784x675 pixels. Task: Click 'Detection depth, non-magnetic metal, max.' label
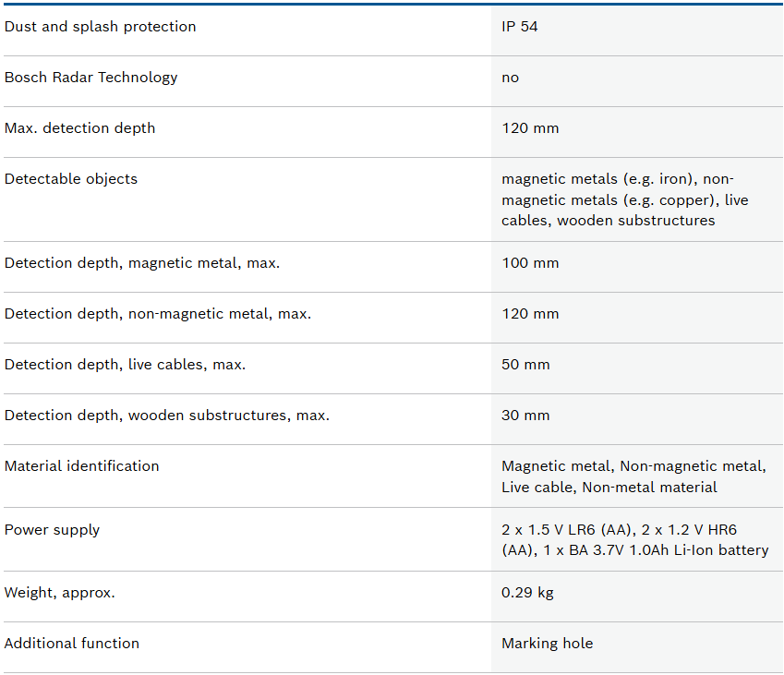[x=158, y=314]
